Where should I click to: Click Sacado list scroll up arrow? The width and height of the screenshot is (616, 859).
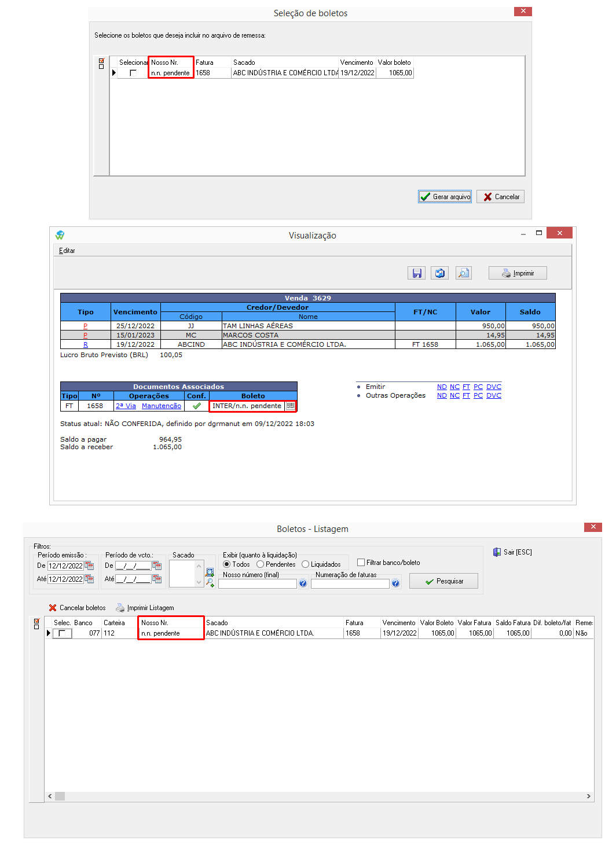pos(199,566)
